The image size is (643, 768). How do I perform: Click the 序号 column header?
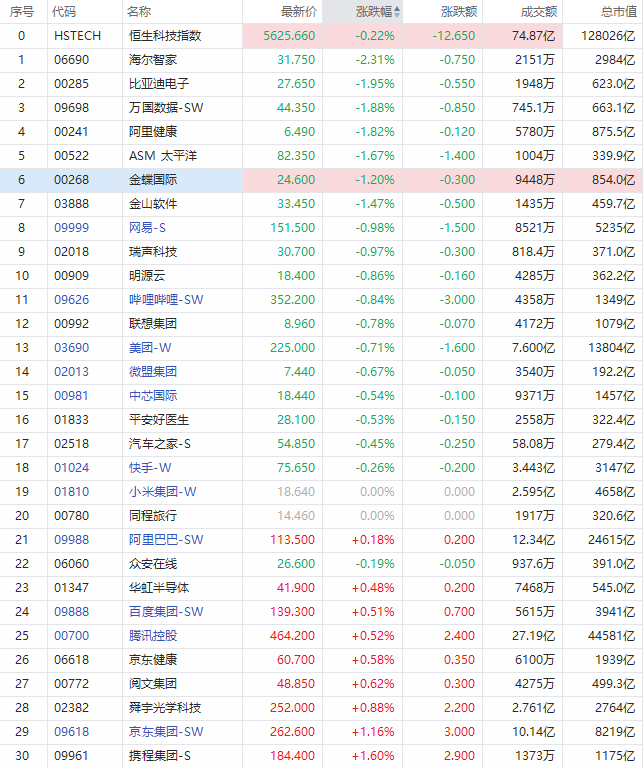point(22,12)
